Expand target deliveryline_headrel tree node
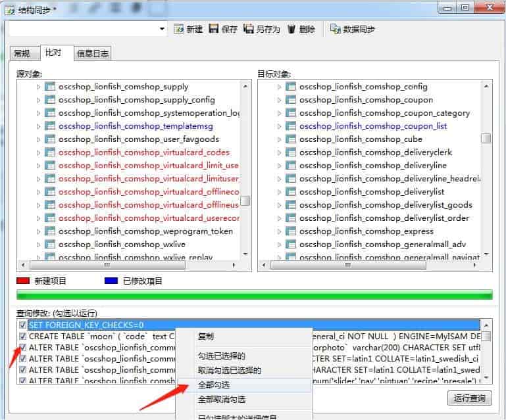506x420 pixels. pos(279,179)
